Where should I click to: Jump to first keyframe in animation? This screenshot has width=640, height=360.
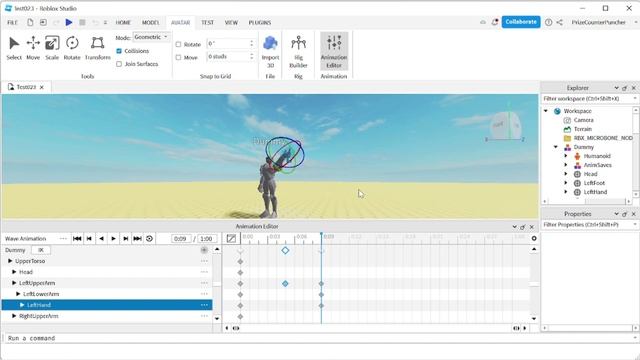[x=77, y=239]
